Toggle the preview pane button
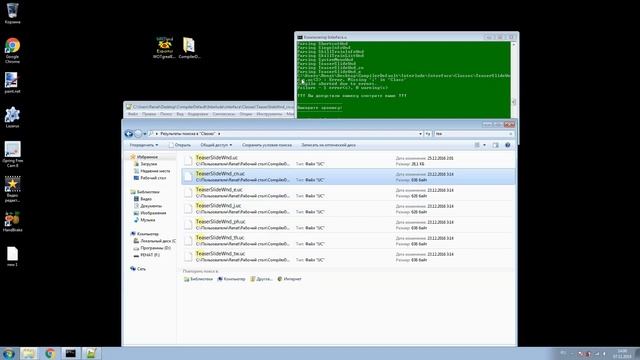Screen dimensions: 640x360 point(495,145)
